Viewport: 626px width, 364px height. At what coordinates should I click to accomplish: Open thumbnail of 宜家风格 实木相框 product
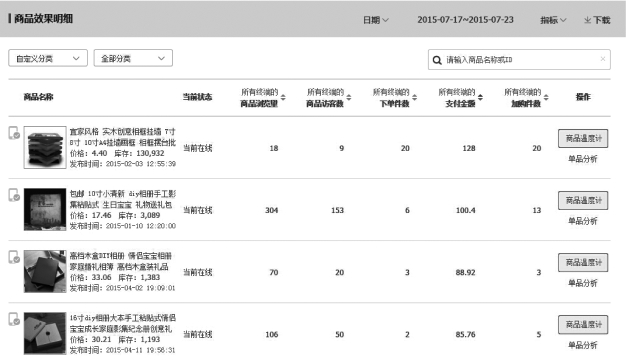click(x=45, y=147)
